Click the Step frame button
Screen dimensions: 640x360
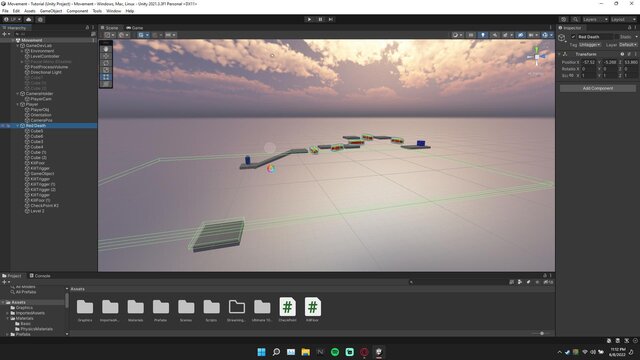tap(331, 19)
